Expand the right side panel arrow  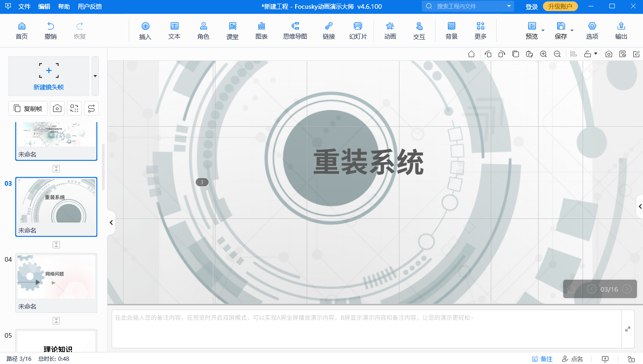click(x=640, y=206)
